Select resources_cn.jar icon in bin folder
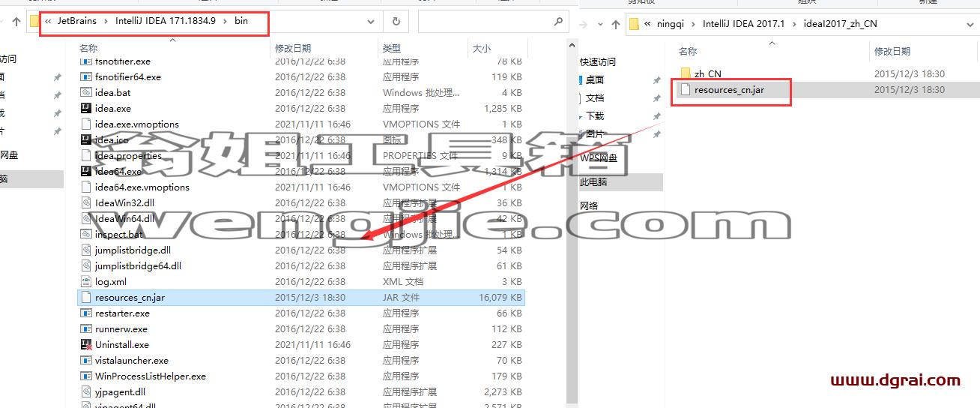This screenshot has width=980, height=408. coord(86,298)
